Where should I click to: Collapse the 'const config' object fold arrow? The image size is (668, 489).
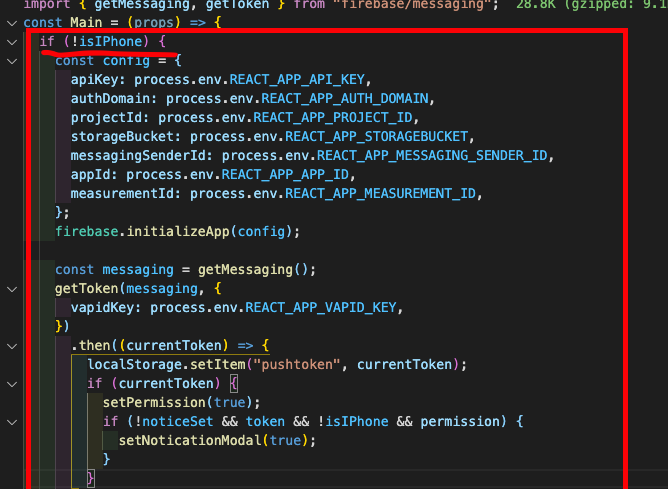(x=12, y=61)
